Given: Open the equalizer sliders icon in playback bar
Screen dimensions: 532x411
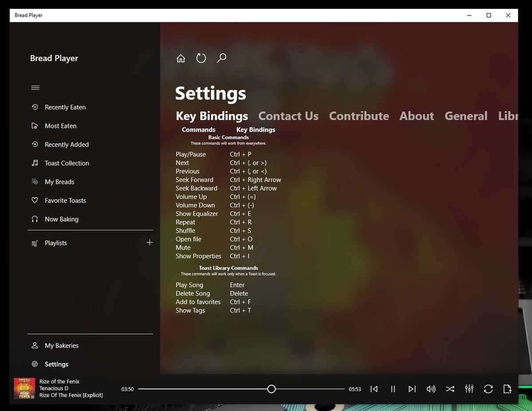Looking at the screenshot, I should tap(469, 389).
